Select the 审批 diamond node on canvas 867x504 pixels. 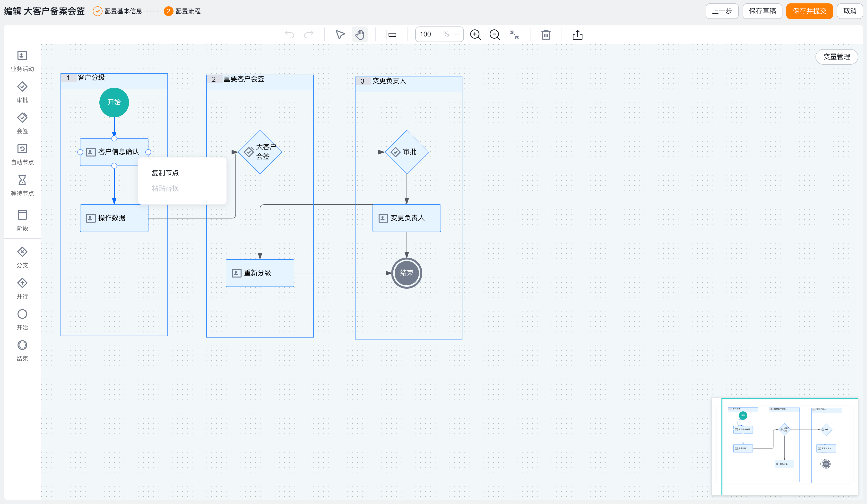pos(407,152)
